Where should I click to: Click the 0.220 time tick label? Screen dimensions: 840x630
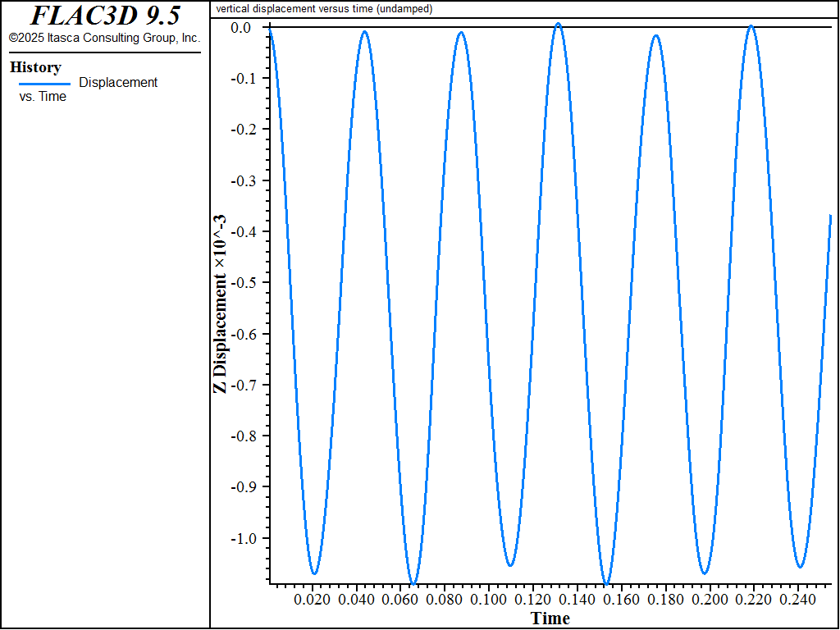tap(755, 599)
